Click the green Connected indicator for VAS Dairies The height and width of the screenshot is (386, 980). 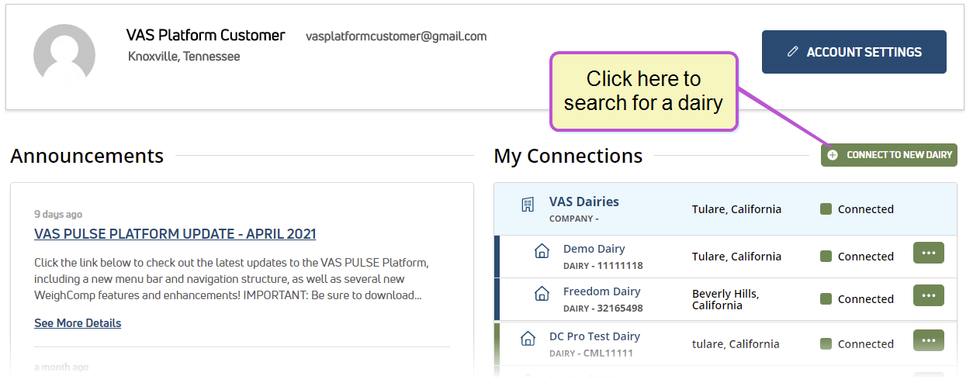click(x=826, y=209)
